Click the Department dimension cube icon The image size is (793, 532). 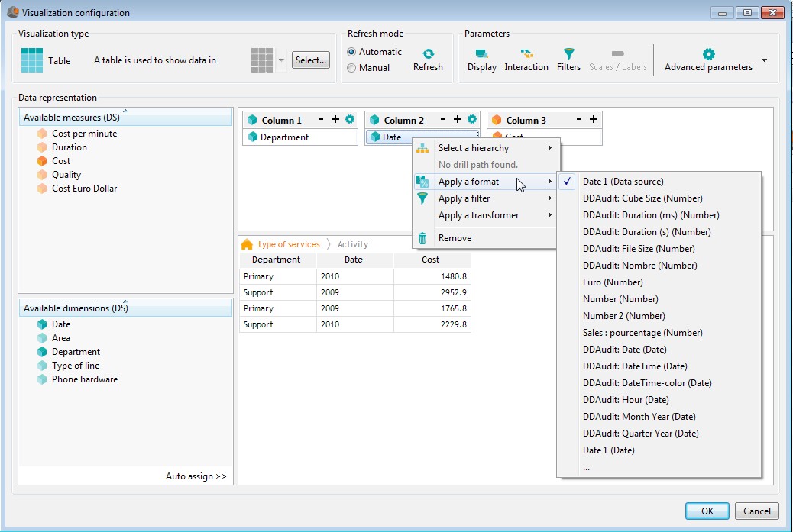[42, 352]
